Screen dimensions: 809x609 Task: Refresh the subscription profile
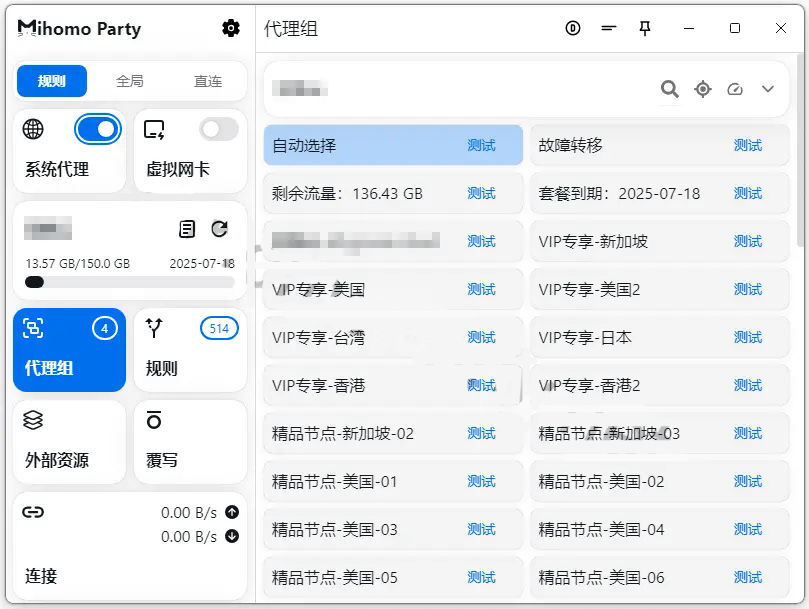tap(219, 229)
